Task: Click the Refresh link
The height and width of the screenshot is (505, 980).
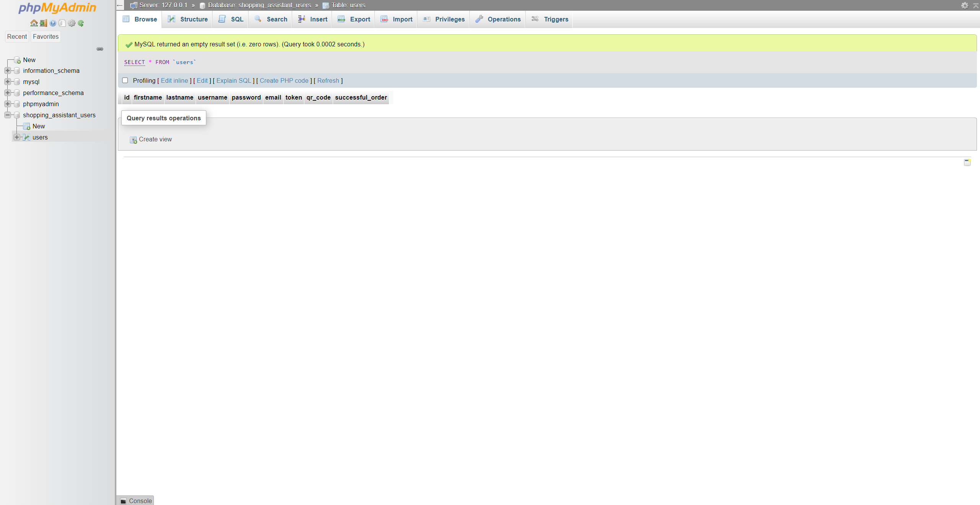Action: tap(328, 80)
